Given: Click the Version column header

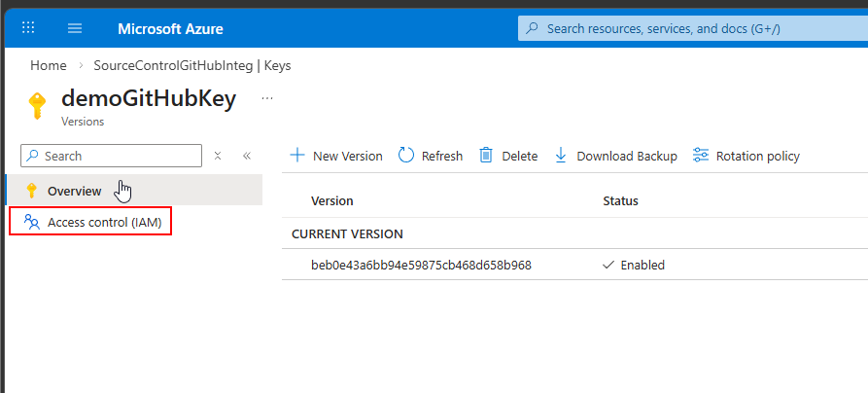Looking at the screenshot, I should click(332, 200).
